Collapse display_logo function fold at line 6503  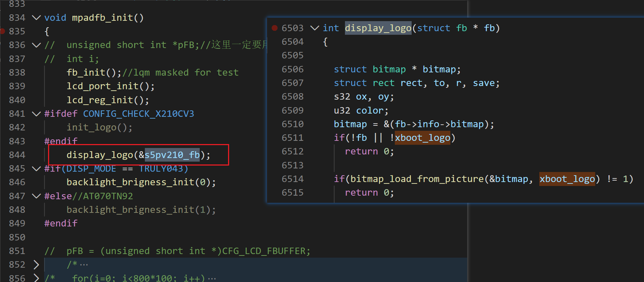coord(314,28)
